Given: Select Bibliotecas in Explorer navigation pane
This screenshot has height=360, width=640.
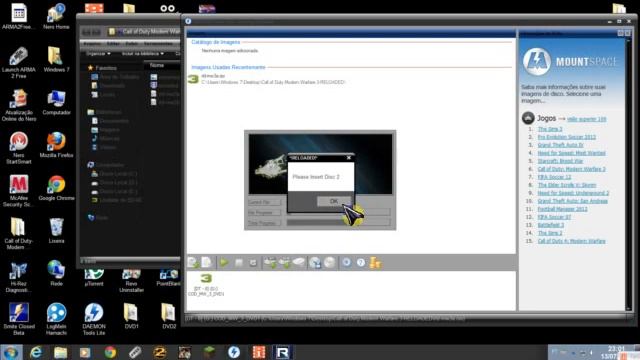Looking at the screenshot, I should click(x=104, y=112).
